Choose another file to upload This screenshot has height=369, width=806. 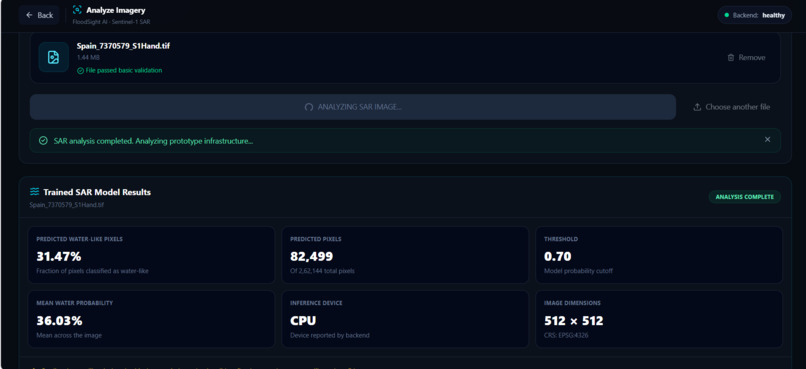coord(731,107)
